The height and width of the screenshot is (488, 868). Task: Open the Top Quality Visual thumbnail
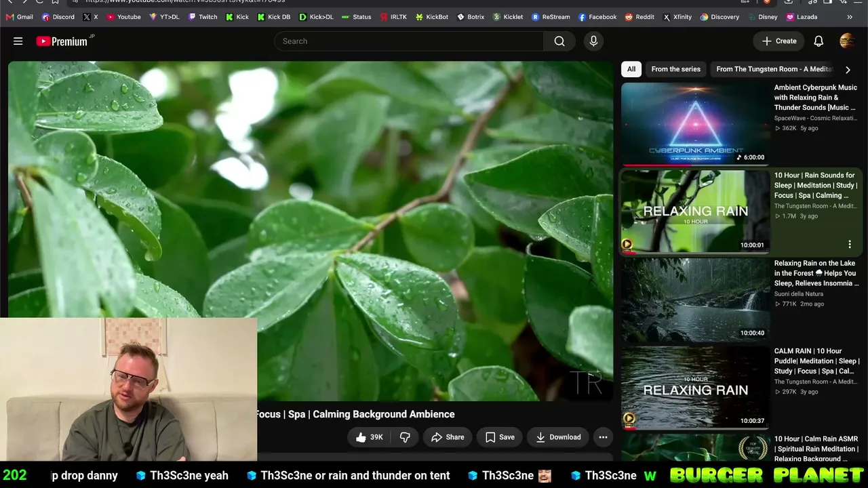click(x=695, y=448)
